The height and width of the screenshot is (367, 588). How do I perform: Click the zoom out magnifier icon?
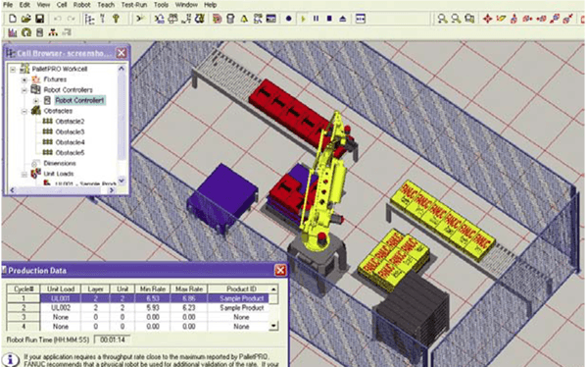pos(456,19)
